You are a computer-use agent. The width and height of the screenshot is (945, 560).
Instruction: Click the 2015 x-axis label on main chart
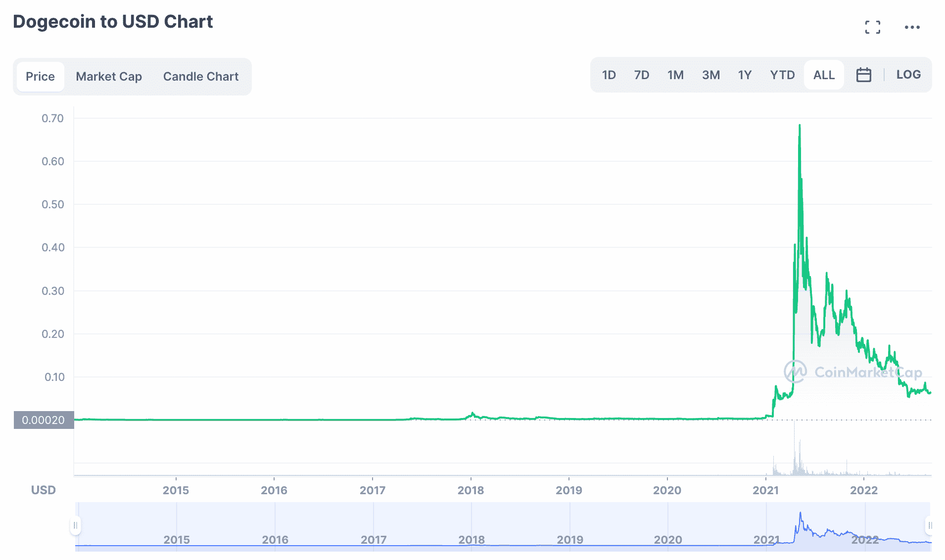point(176,490)
